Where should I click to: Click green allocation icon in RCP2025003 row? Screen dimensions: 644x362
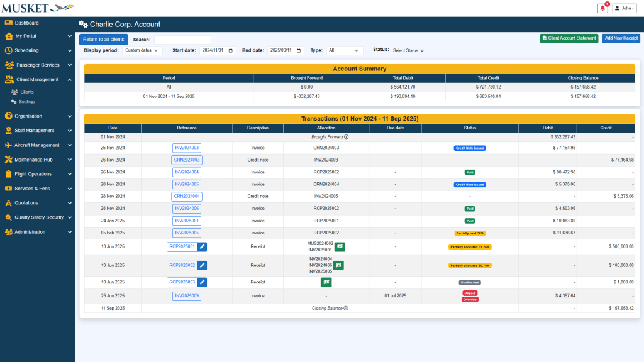tap(326, 282)
